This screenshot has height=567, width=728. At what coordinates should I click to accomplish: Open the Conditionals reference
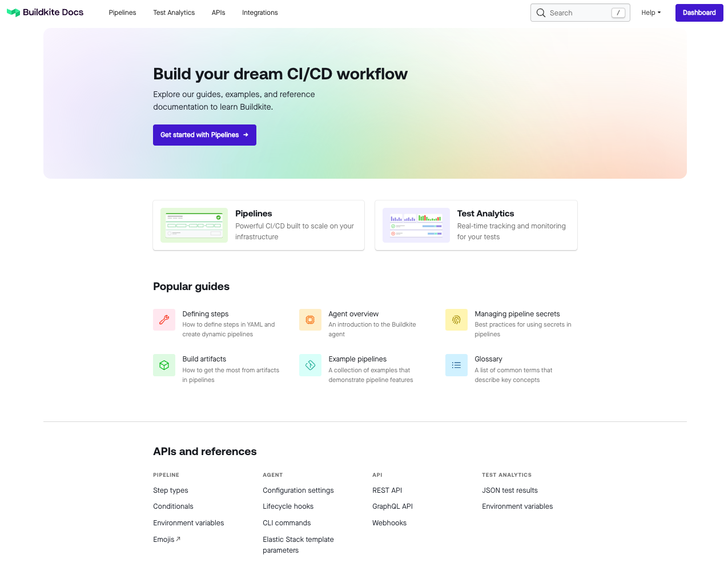(173, 506)
